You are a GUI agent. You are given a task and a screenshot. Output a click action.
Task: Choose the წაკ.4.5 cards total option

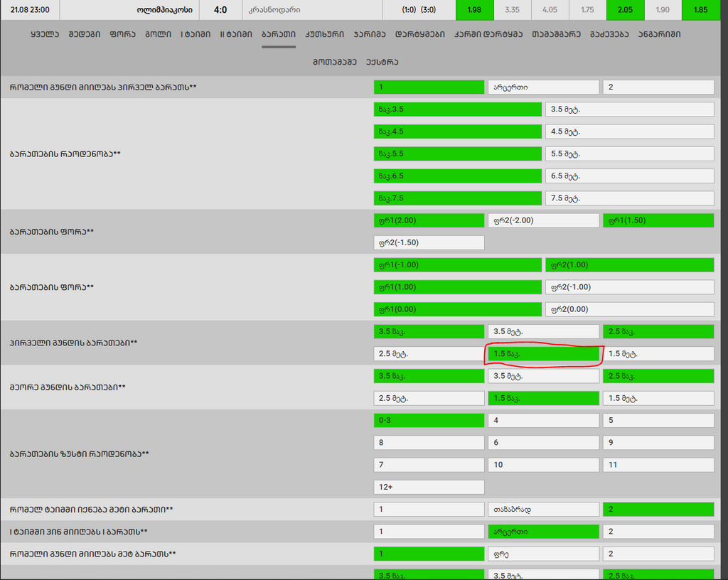point(457,131)
